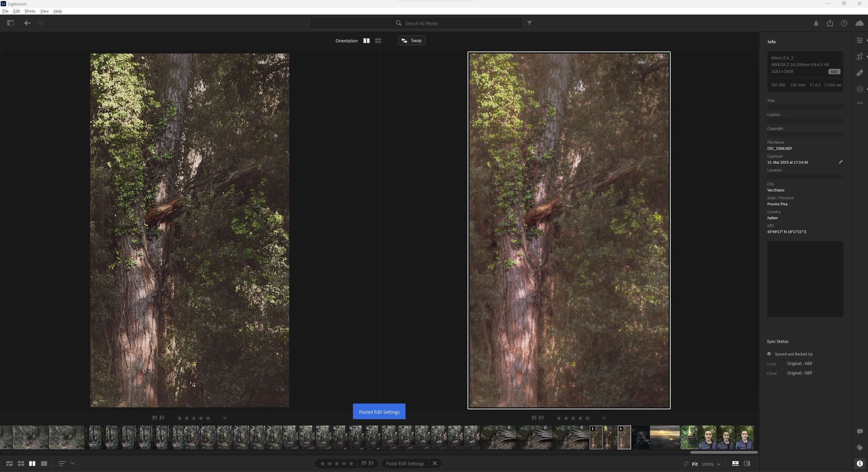Select the Crop and Rotate tool

pos(860,57)
